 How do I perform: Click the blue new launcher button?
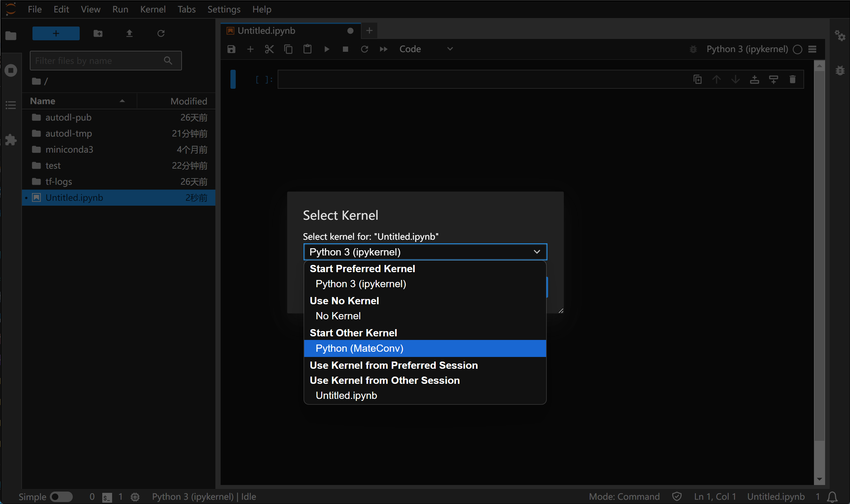56,33
